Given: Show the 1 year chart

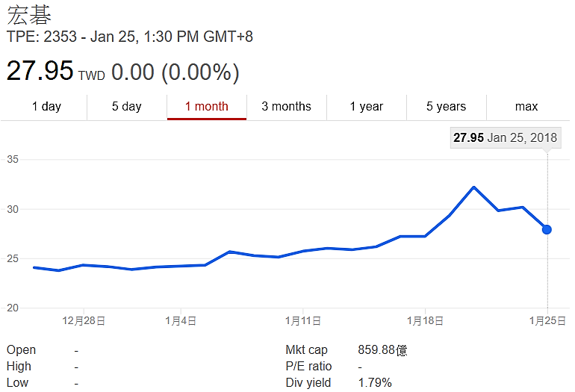Looking at the screenshot, I should [367, 106].
